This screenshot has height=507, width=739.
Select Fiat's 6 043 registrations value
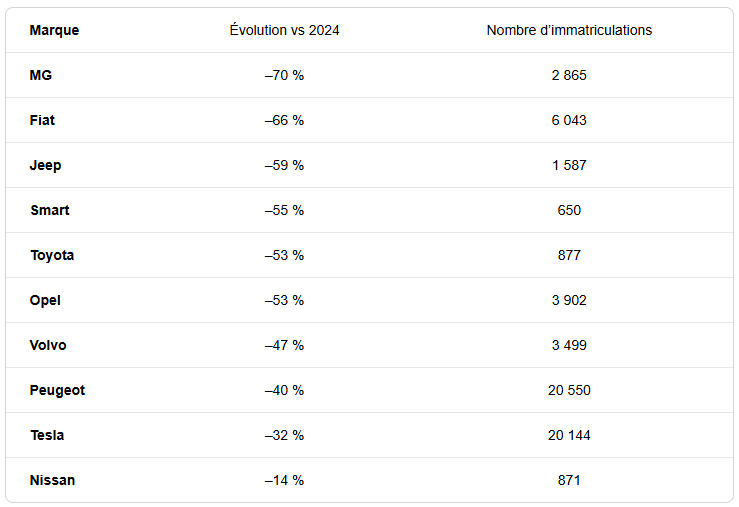(569, 120)
